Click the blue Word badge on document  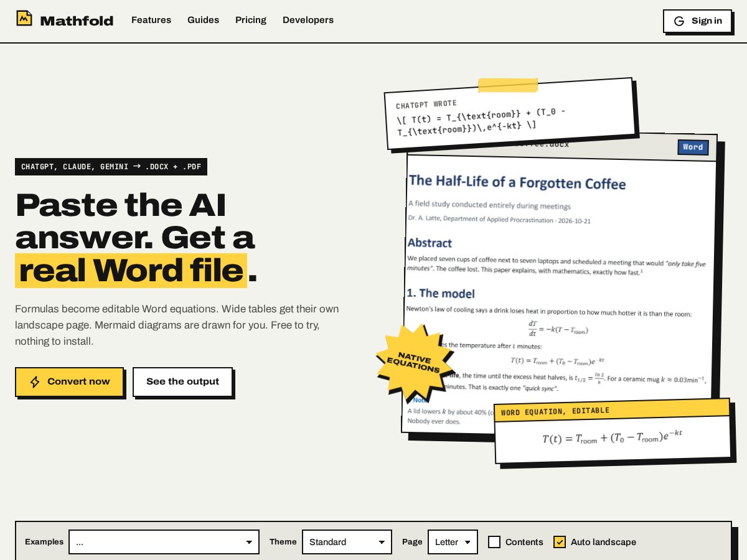click(693, 147)
